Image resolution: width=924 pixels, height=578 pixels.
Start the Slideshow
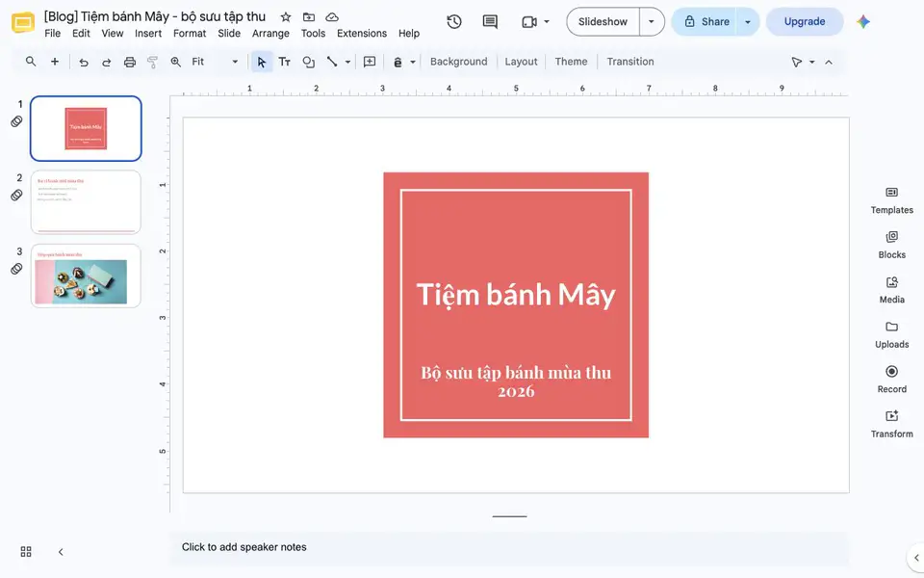[603, 22]
